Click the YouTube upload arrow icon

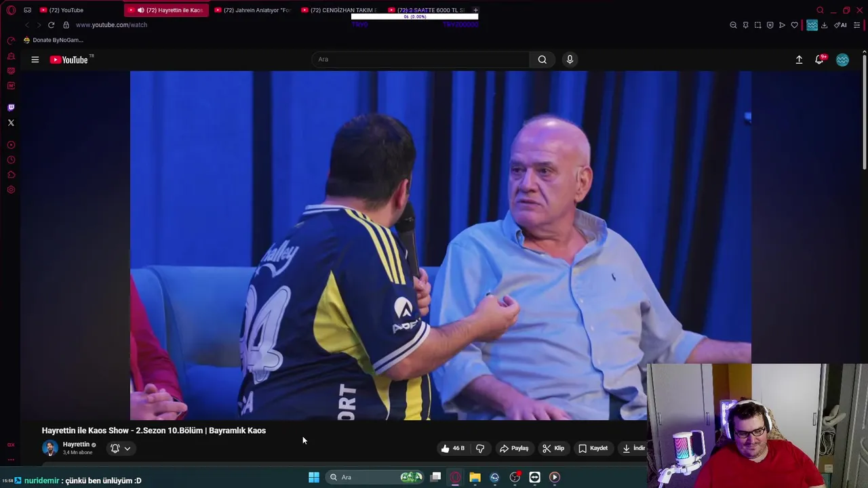799,60
